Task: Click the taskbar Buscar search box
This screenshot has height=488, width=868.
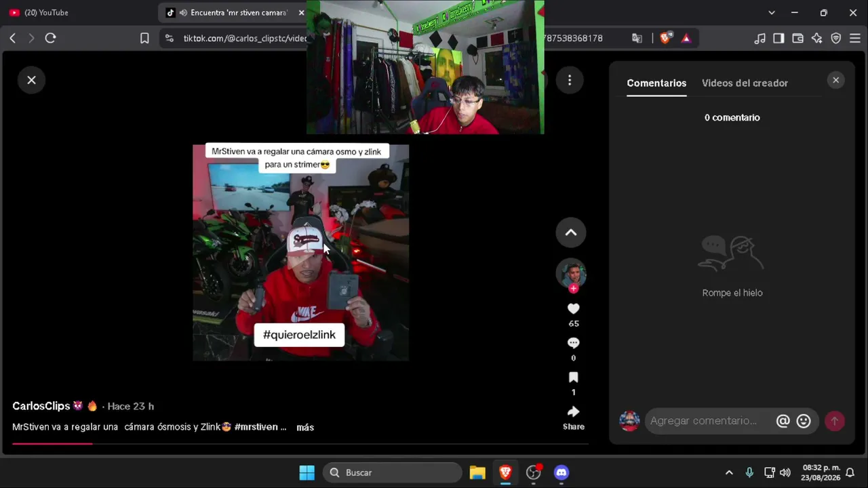Action: (392, 472)
